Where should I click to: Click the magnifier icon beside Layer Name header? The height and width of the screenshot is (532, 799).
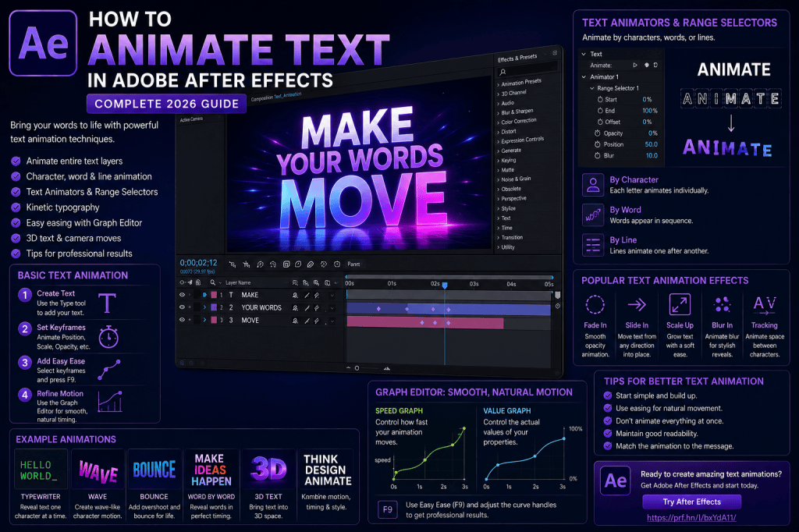coord(212,282)
